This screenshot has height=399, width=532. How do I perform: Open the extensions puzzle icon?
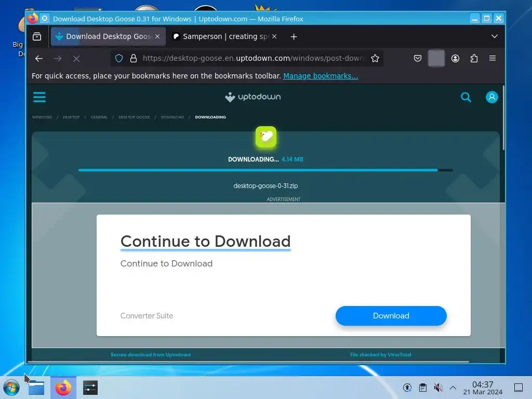point(474,58)
